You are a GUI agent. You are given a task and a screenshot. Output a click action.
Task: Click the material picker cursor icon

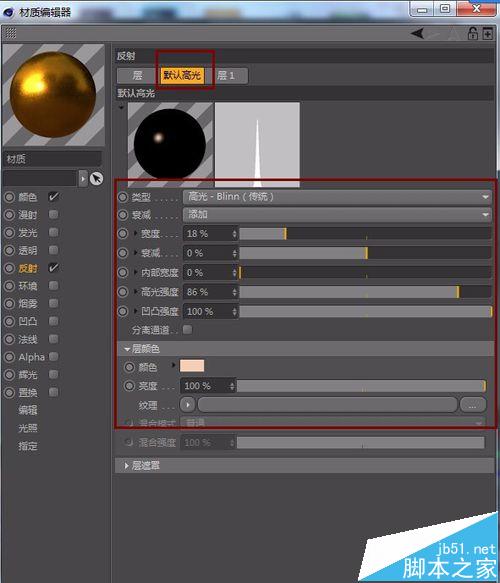point(97,179)
